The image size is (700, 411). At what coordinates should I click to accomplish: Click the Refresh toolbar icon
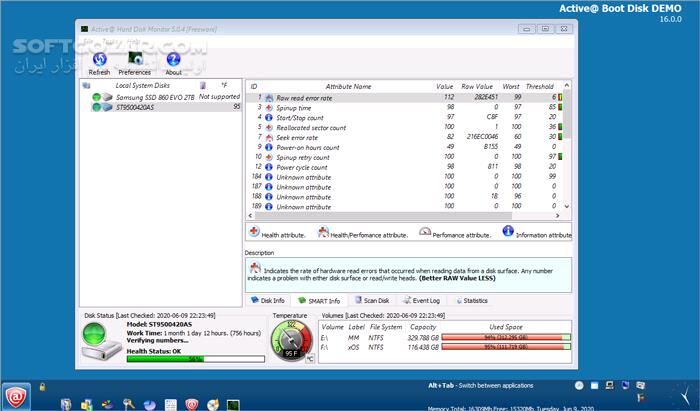point(99,61)
